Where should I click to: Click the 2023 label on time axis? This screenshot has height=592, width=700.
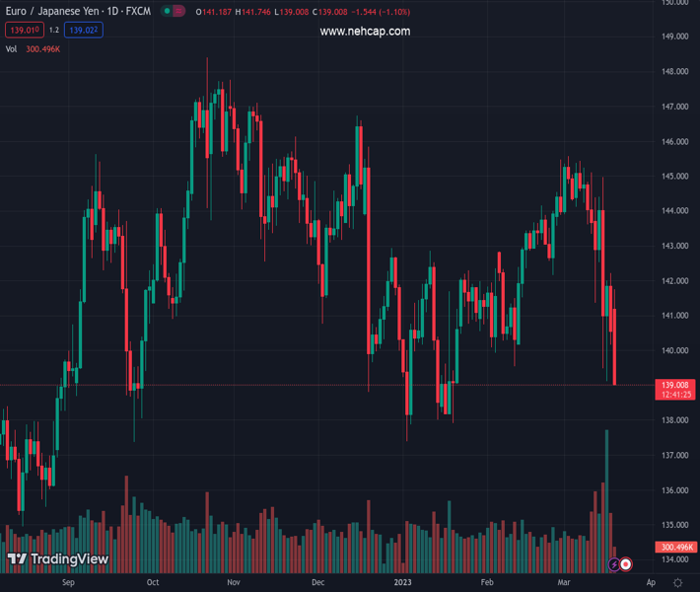pos(403,583)
